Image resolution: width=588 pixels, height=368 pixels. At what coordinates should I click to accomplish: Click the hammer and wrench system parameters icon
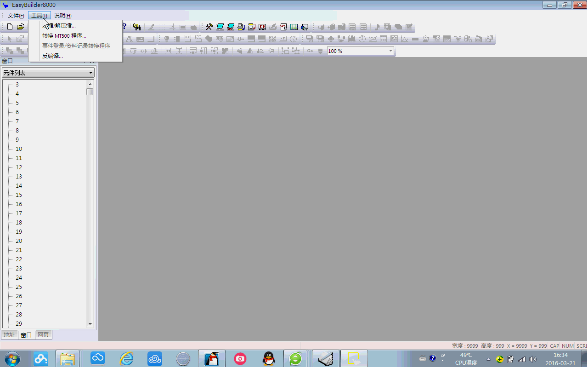pos(209,27)
